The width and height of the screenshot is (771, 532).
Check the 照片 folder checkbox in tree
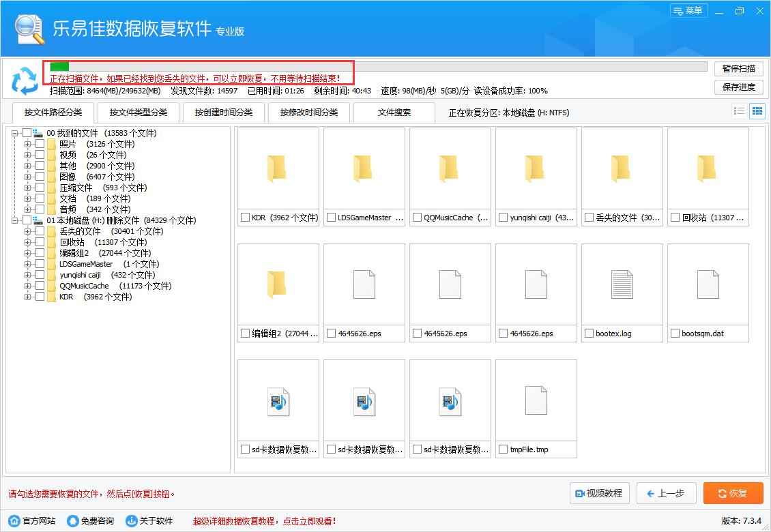40,144
